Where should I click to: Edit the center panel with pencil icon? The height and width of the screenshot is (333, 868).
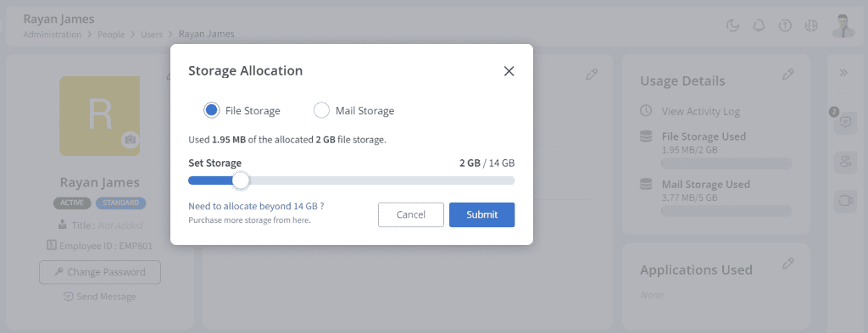tap(591, 75)
